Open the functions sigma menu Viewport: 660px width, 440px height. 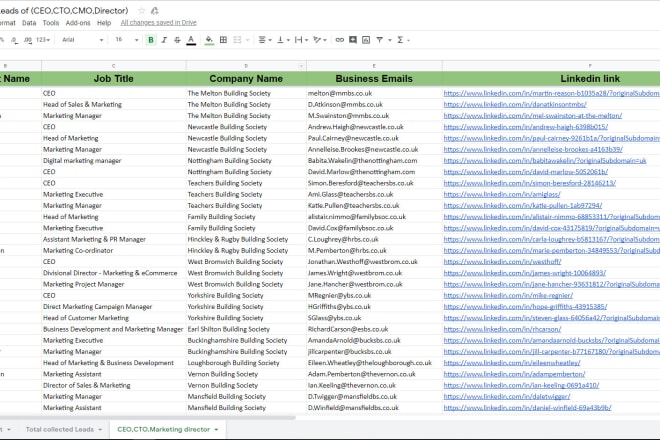(402, 40)
